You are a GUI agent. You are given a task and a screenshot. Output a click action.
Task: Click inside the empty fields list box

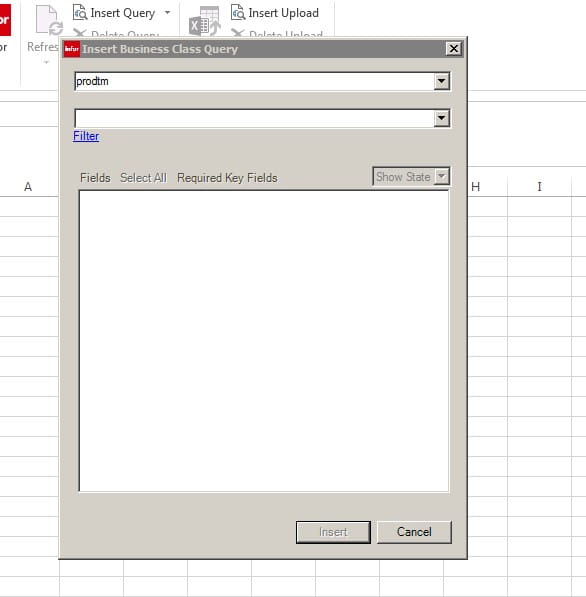264,341
